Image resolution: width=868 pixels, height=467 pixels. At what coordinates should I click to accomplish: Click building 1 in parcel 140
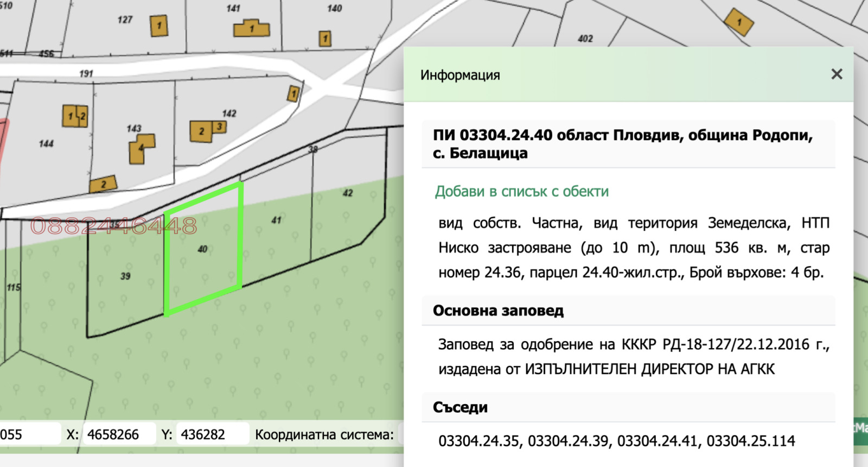(325, 39)
